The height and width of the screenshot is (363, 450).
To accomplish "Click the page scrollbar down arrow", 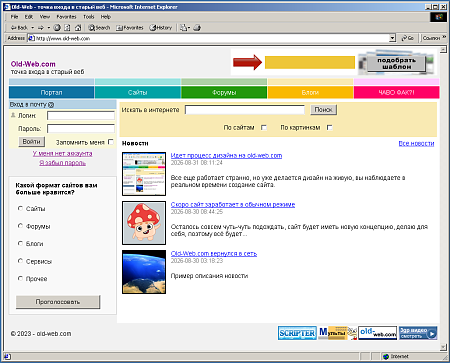I will pos(443,347).
